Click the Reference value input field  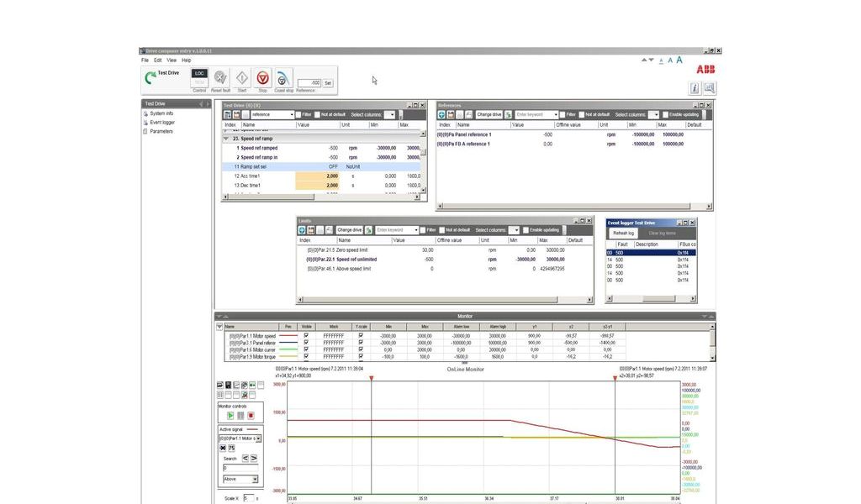point(309,83)
